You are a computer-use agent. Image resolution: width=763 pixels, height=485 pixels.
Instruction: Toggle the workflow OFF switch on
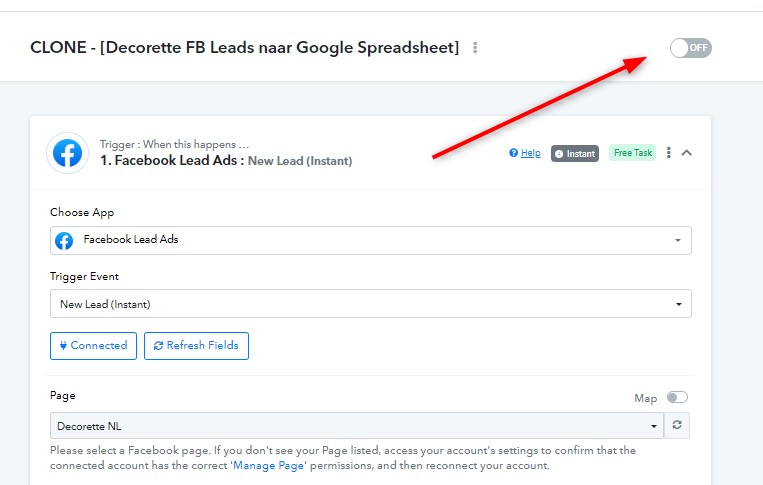(690, 48)
